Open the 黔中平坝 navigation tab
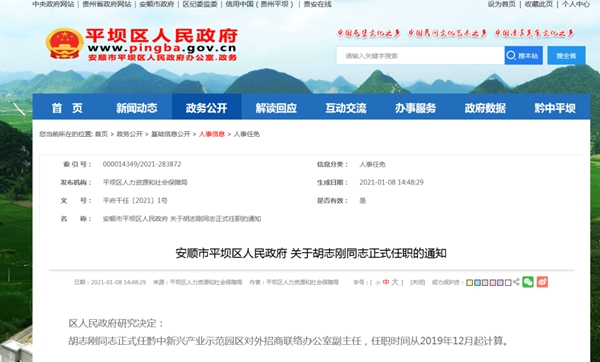The height and width of the screenshot is (362, 600). (x=555, y=108)
